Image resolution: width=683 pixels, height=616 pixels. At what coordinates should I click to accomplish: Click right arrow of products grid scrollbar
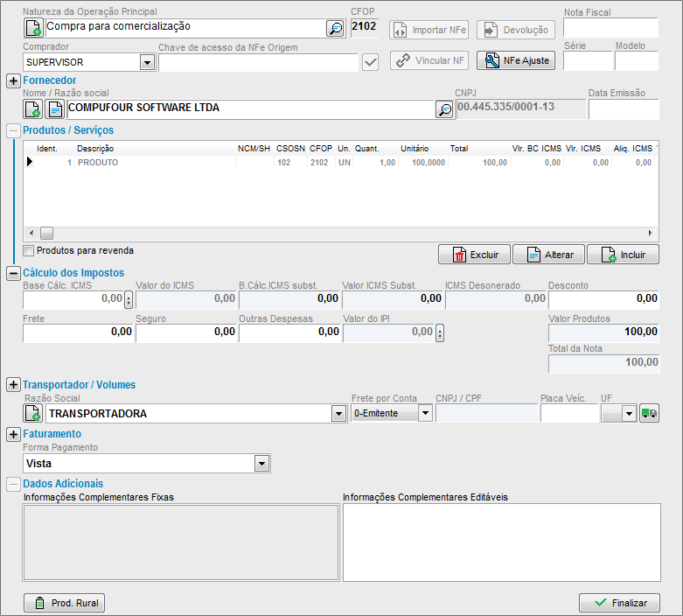click(651, 234)
